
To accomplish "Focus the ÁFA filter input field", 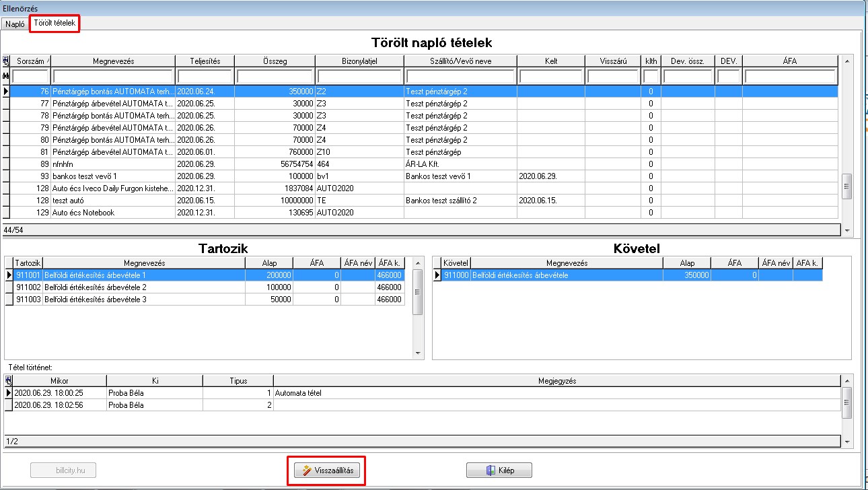I will click(790, 76).
